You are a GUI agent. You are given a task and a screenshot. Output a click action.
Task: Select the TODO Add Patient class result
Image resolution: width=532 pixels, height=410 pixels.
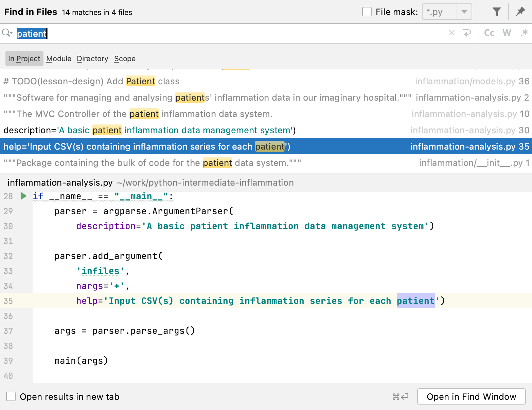click(91, 81)
